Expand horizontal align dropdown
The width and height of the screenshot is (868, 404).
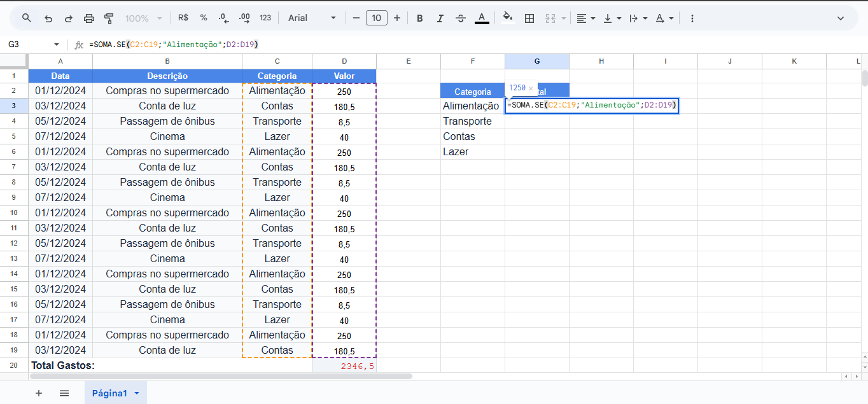pos(585,18)
